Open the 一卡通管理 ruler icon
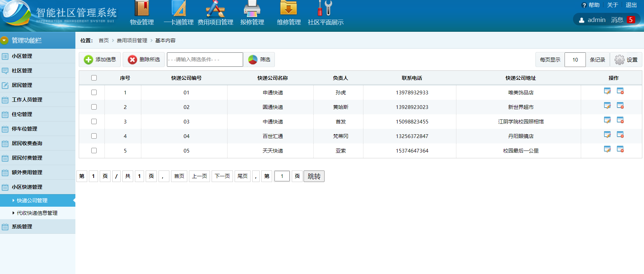This screenshot has height=274, width=644. (x=179, y=8)
